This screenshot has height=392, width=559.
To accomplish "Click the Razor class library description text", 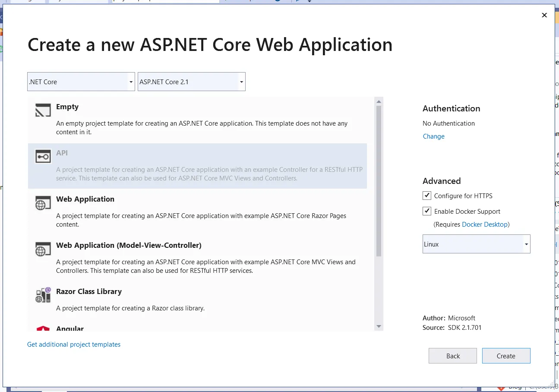I will 130,308.
